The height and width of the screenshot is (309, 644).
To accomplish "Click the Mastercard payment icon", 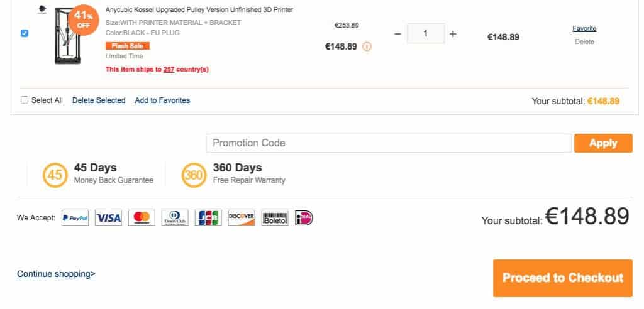I will pos(142,218).
